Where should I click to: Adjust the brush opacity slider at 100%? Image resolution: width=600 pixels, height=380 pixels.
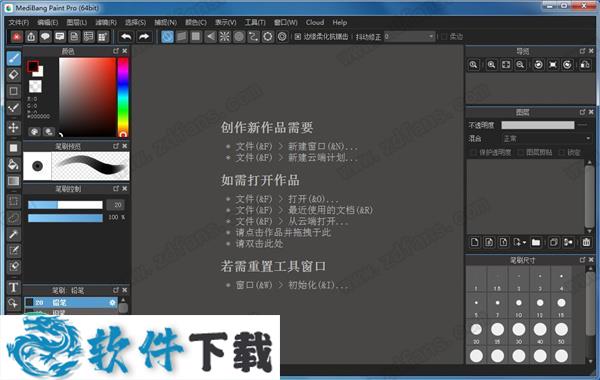pos(65,218)
